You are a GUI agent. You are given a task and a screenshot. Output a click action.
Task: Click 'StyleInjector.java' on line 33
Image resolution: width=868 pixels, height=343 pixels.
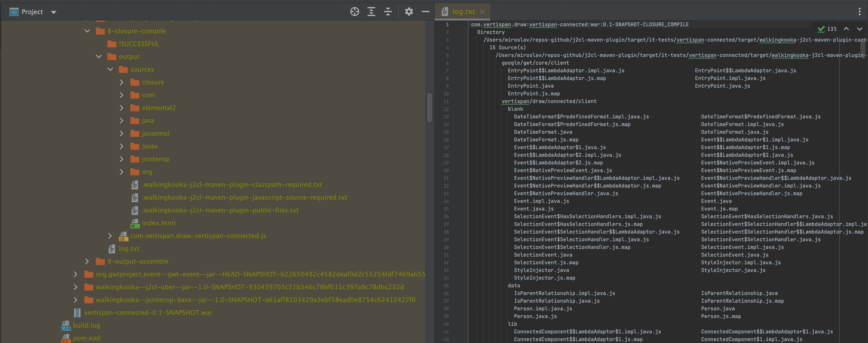[541, 270]
